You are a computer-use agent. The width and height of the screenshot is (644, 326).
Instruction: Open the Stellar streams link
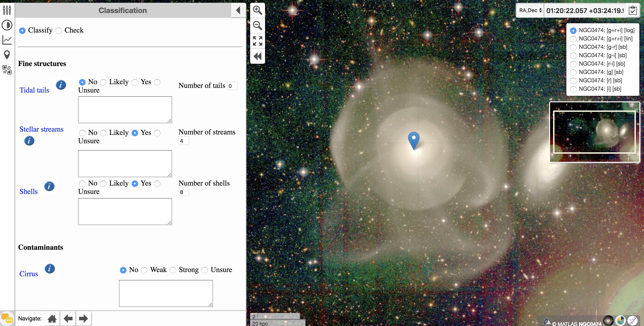pos(42,129)
